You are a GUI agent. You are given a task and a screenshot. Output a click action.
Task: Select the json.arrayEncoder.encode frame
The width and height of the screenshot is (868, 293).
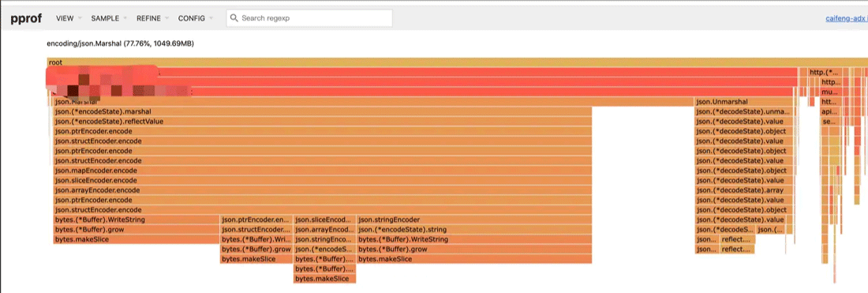tap(323, 190)
